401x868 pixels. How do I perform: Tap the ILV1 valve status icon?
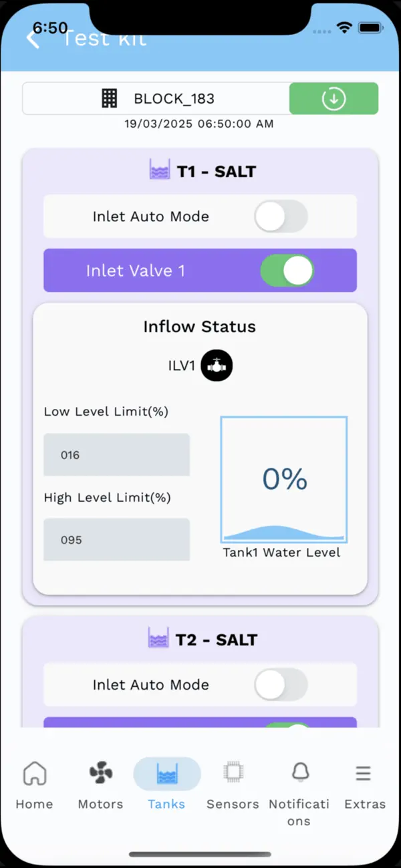point(216,365)
